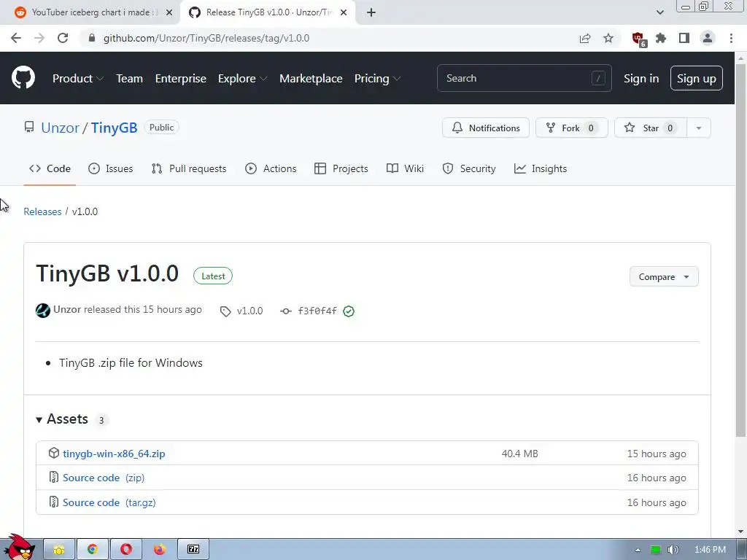Focus the GitHub Search field
This screenshot has width=747, height=560.
[524, 78]
